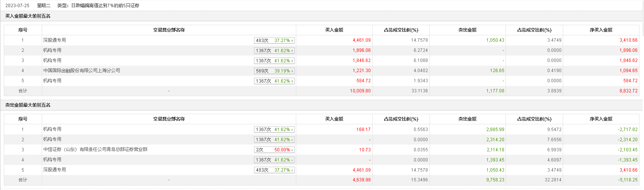
Task: Expand the 483次 37.27% badge for buy-list row 1
Action: click(x=274, y=41)
